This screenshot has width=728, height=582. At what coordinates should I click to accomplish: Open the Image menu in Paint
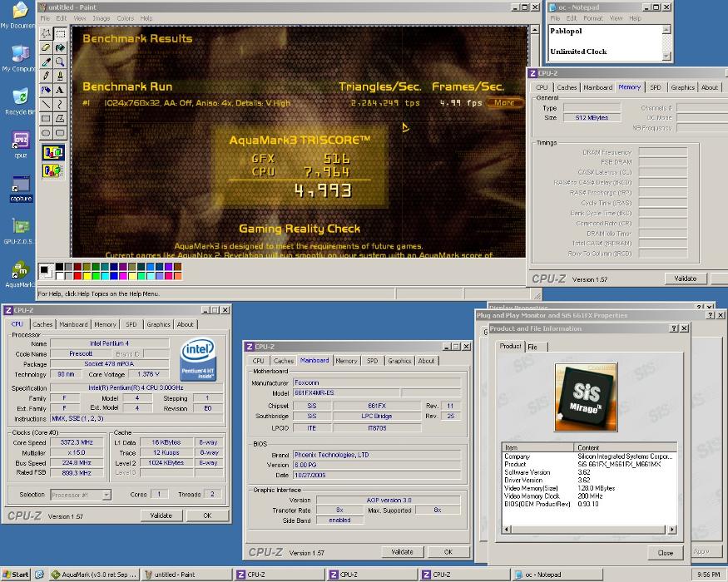pos(101,18)
